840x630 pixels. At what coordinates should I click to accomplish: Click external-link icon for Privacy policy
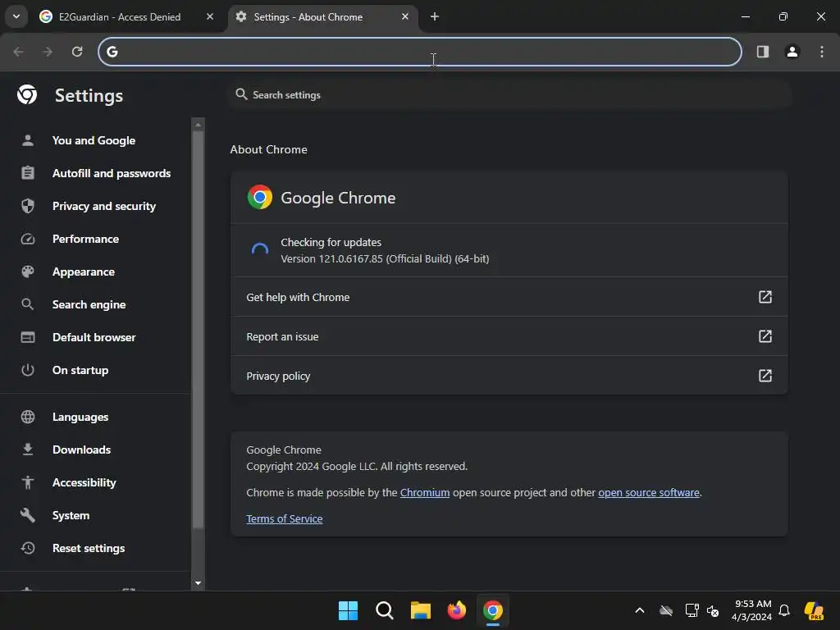(765, 376)
